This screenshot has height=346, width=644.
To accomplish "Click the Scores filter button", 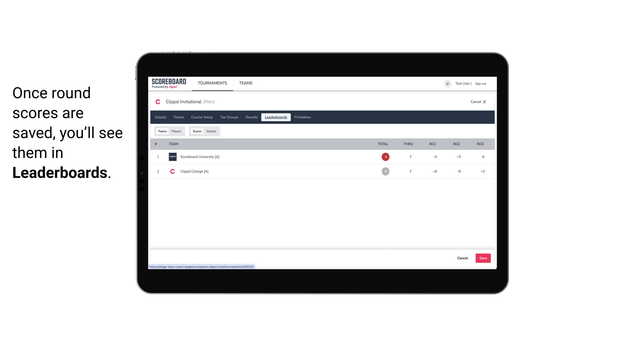I will tap(197, 131).
